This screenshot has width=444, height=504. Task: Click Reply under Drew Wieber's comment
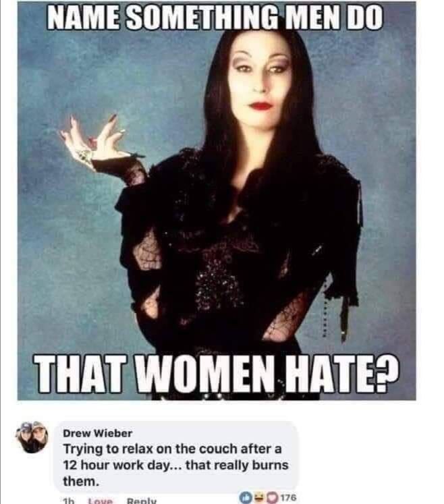142,501
